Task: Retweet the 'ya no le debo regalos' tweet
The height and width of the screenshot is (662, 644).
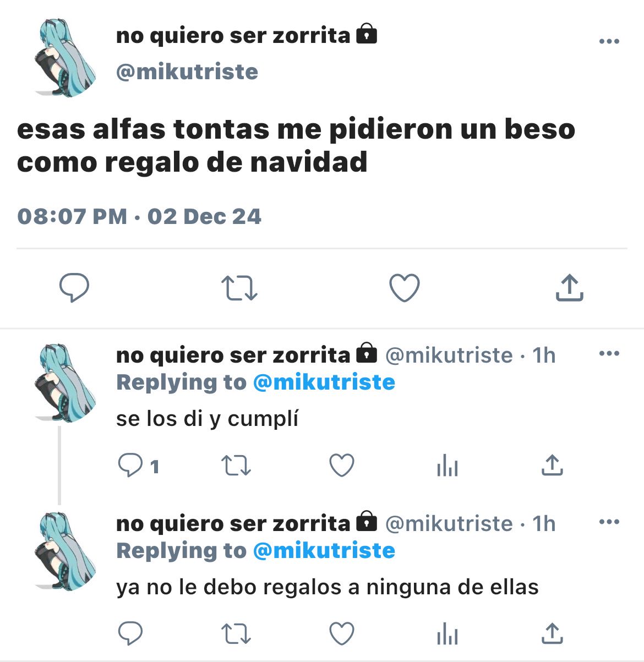Action: click(x=236, y=634)
